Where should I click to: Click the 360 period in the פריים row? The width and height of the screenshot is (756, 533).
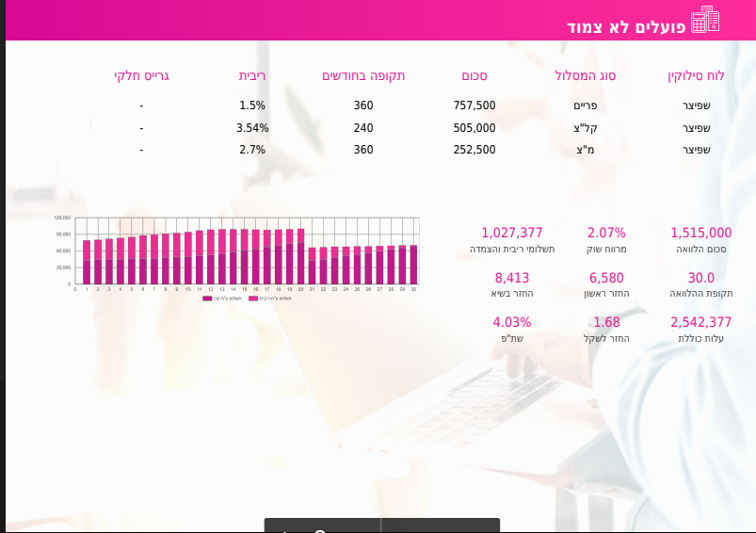coord(363,105)
